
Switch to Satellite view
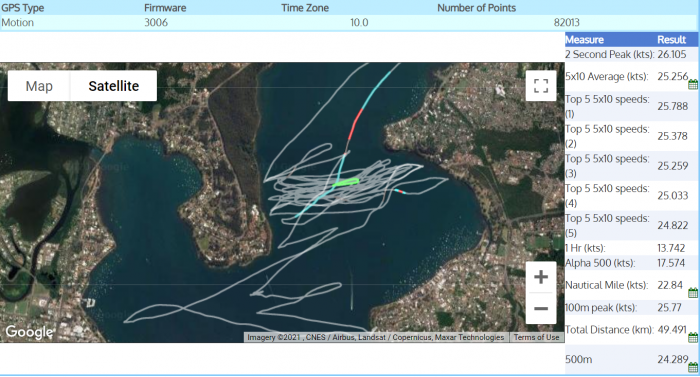click(x=113, y=86)
